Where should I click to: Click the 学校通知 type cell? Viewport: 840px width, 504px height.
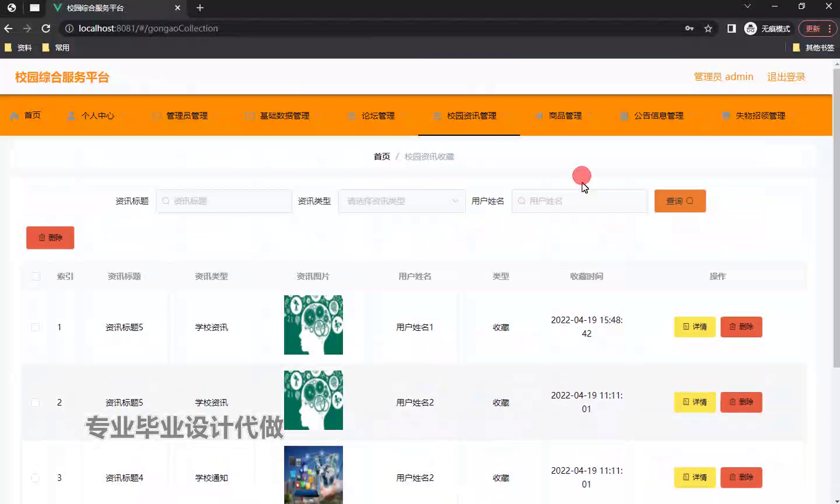tap(211, 478)
